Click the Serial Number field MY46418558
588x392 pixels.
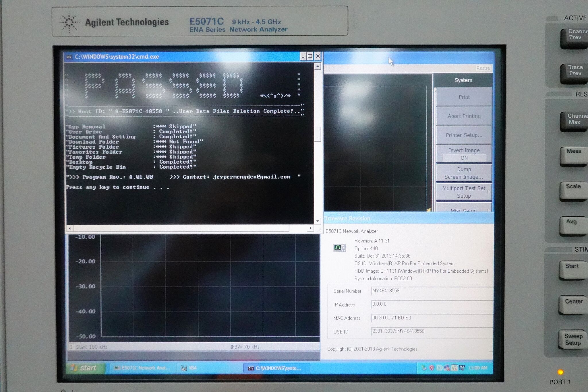[x=432, y=291]
